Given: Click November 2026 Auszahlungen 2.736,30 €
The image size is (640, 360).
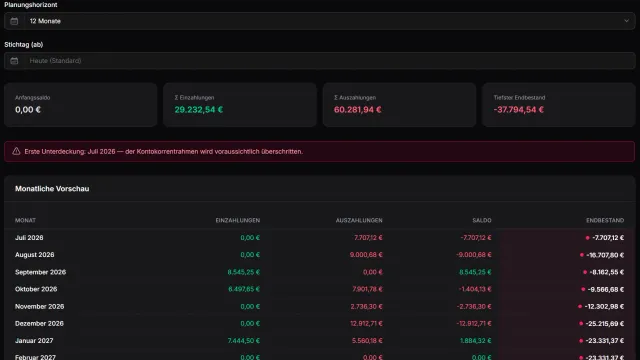Looking at the screenshot, I should click(x=367, y=306).
